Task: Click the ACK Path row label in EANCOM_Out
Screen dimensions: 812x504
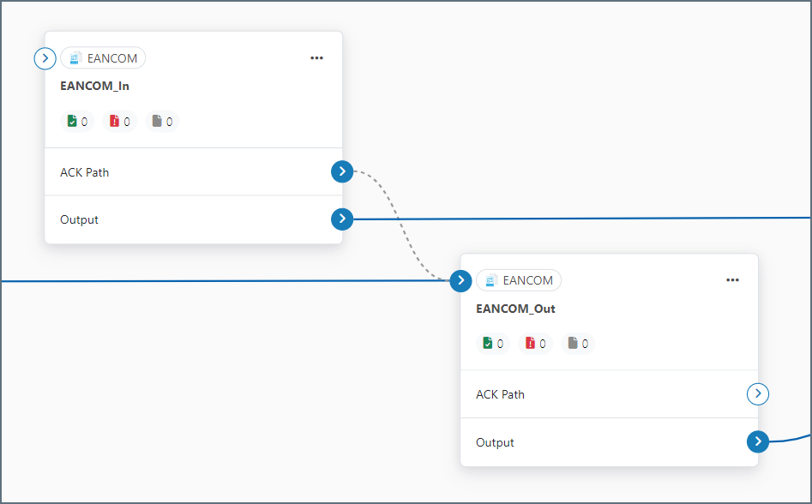Action: (501, 394)
